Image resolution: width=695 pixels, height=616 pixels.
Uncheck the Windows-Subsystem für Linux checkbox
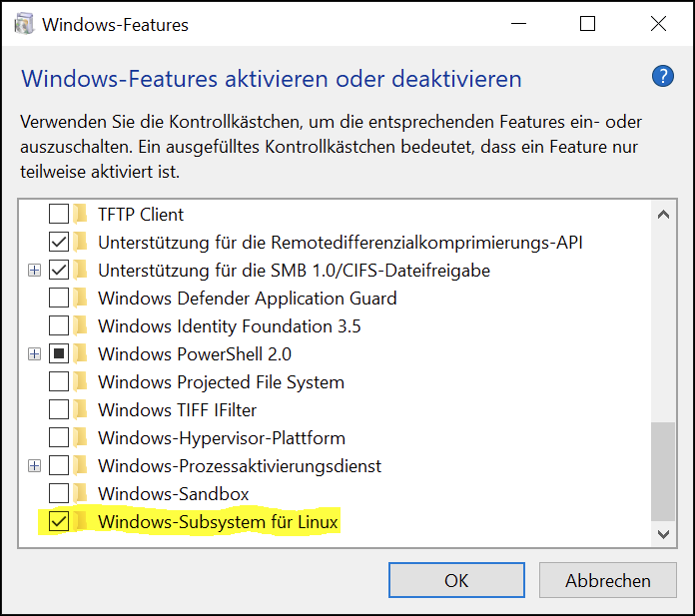tap(59, 521)
